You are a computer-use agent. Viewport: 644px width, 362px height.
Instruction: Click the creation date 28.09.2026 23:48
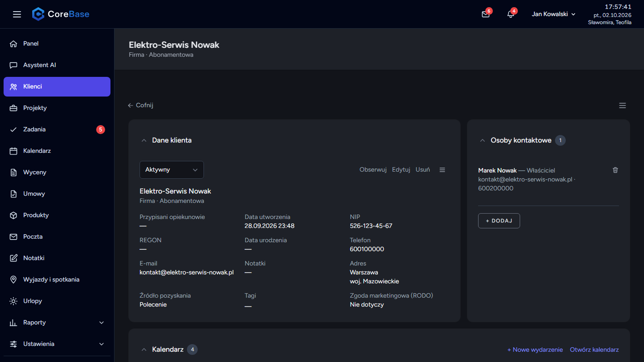click(x=269, y=226)
